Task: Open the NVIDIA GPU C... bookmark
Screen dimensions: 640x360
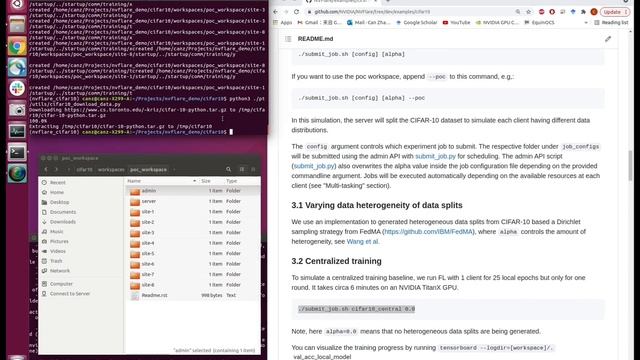Action: (497, 22)
